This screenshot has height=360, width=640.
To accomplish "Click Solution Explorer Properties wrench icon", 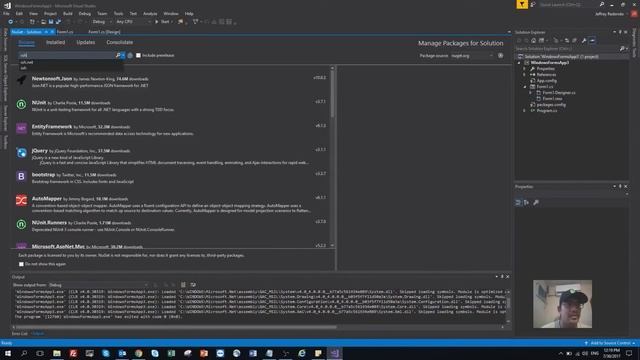I will tap(584, 40).
